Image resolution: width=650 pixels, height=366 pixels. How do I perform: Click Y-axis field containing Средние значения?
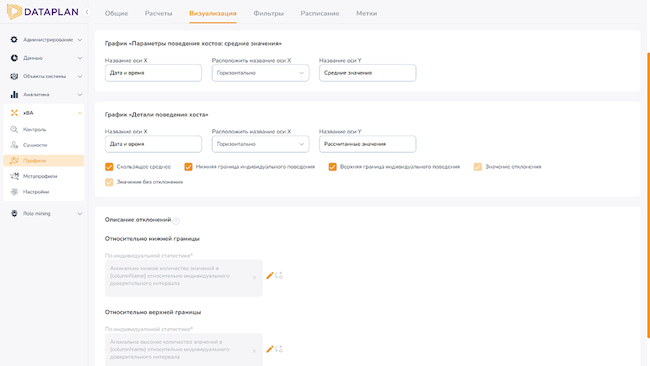point(368,73)
